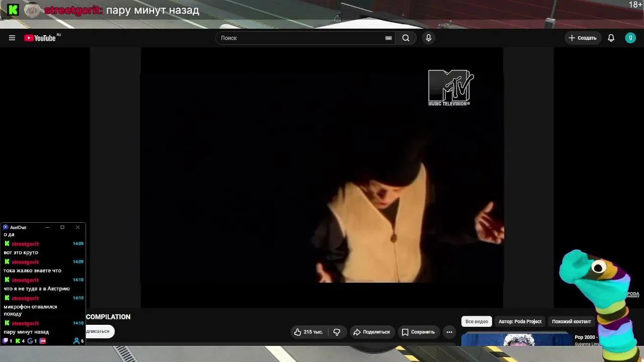Image resolution: width=644 pixels, height=362 pixels.
Task: Dislike the video with thumbs-down
Action: [x=337, y=332]
